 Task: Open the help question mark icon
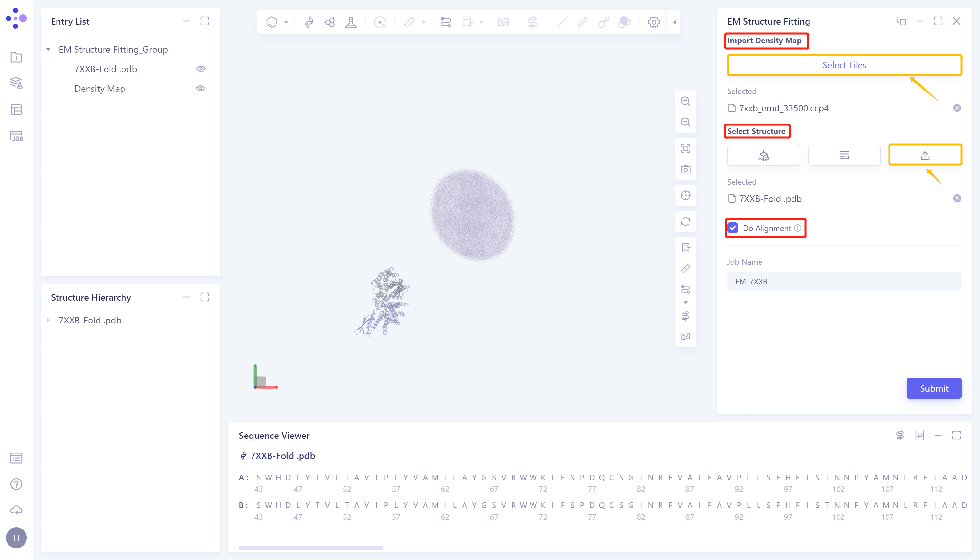click(16, 484)
